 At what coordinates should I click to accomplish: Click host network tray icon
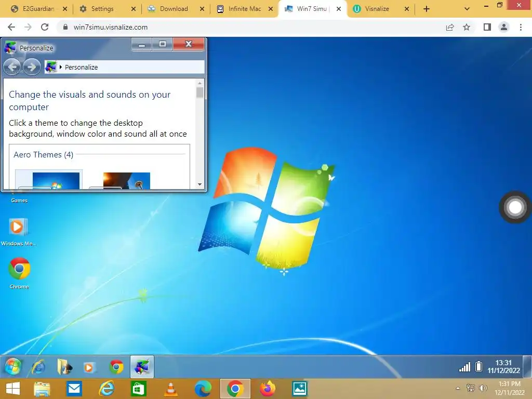(x=471, y=388)
